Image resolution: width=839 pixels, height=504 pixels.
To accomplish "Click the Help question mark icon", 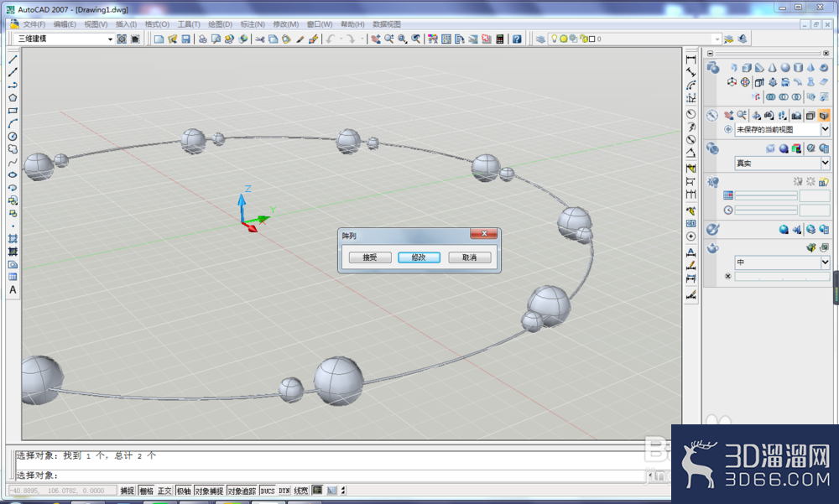I will [x=517, y=39].
